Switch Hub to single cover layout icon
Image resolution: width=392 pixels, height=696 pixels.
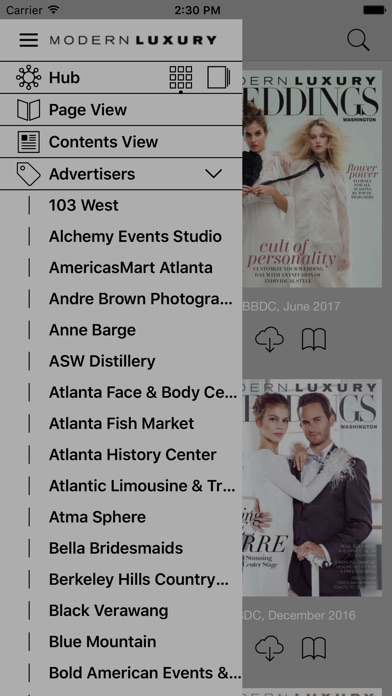218,78
